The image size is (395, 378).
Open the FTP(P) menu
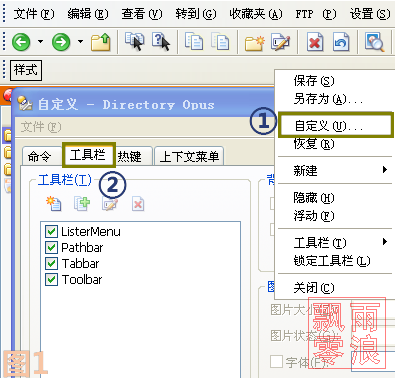(316, 14)
